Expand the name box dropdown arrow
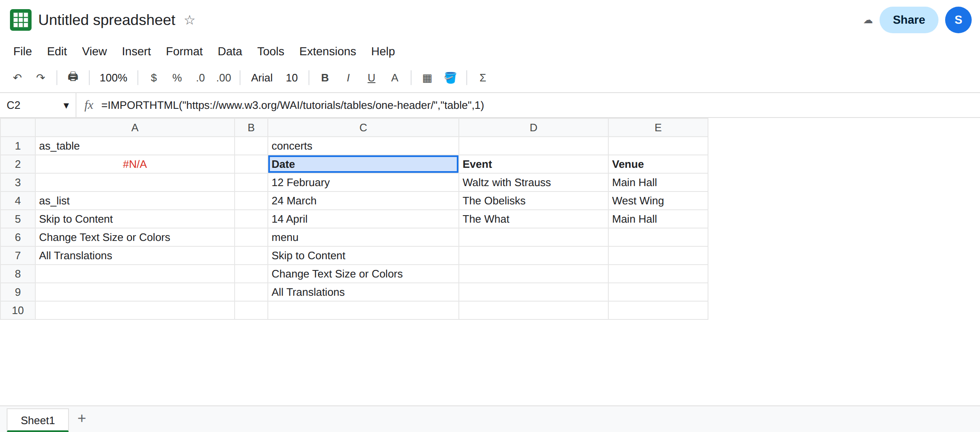 (x=66, y=106)
